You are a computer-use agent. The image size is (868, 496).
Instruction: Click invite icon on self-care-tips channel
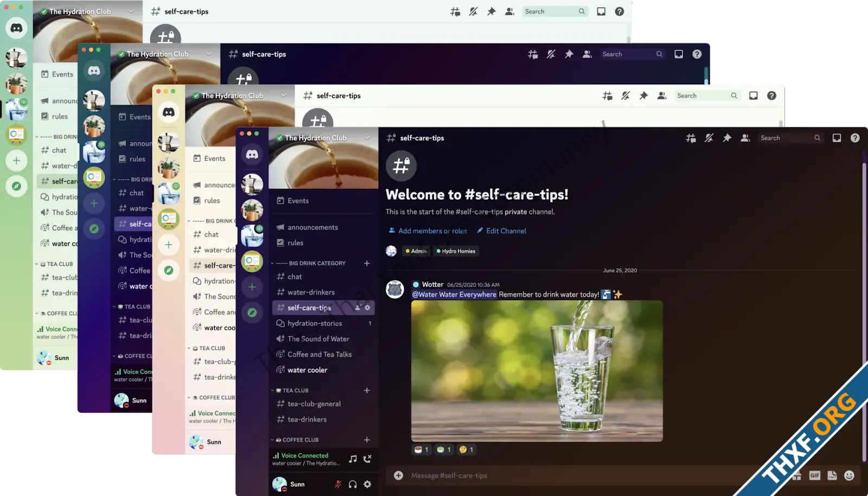click(x=358, y=308)
